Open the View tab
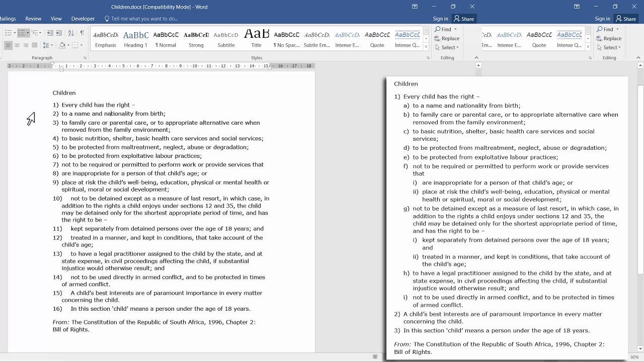Screen dimensions: 644x362 click(56, 19)
